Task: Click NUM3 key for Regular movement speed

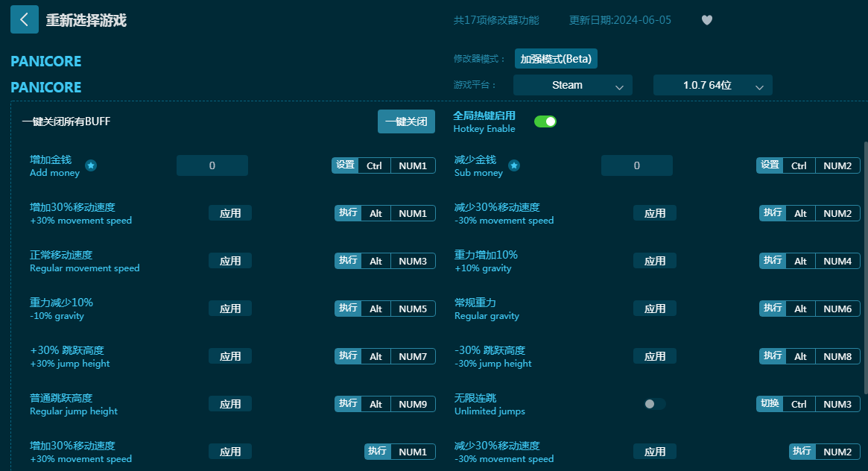Action: pos(413,261)
